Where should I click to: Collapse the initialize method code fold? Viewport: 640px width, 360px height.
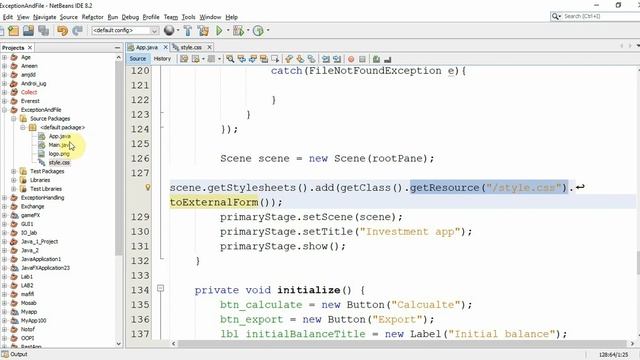[160, 289]
